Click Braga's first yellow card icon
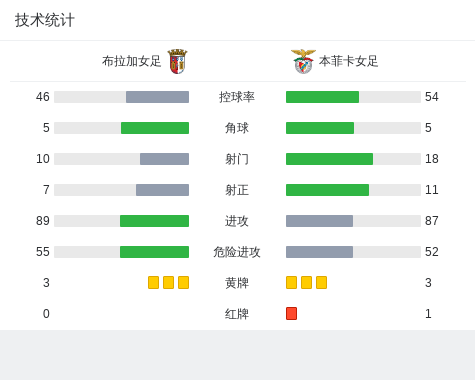Viewport: 475px width, 380px height. (153, 282)
